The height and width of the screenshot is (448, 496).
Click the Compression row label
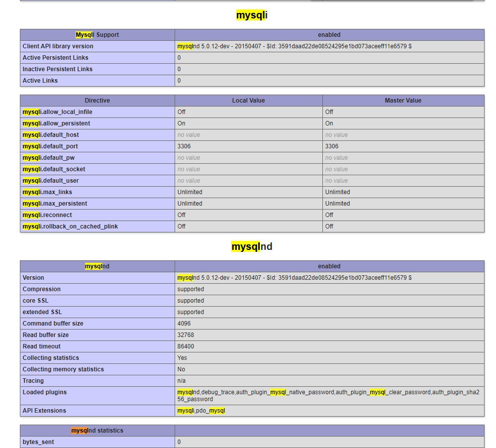(x=41, y=289)
